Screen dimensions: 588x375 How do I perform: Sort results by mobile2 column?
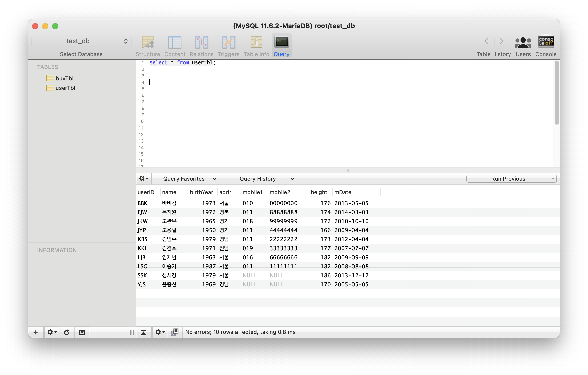point(288,192)
